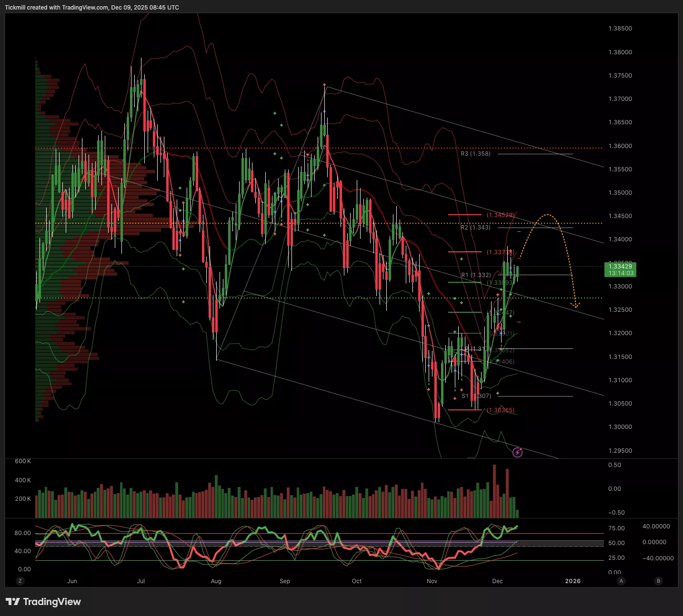The image size is (683, 616).
Task: Select the R1 (1.332) pivot line label
Action: [476, 275]
